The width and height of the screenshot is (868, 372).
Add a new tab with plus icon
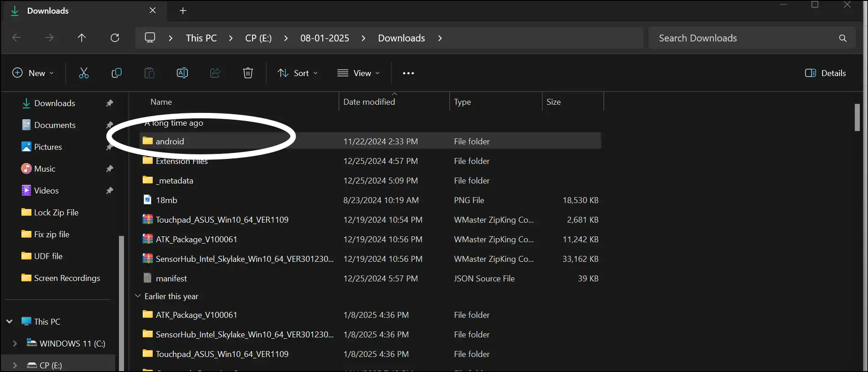tap(183, 10)
